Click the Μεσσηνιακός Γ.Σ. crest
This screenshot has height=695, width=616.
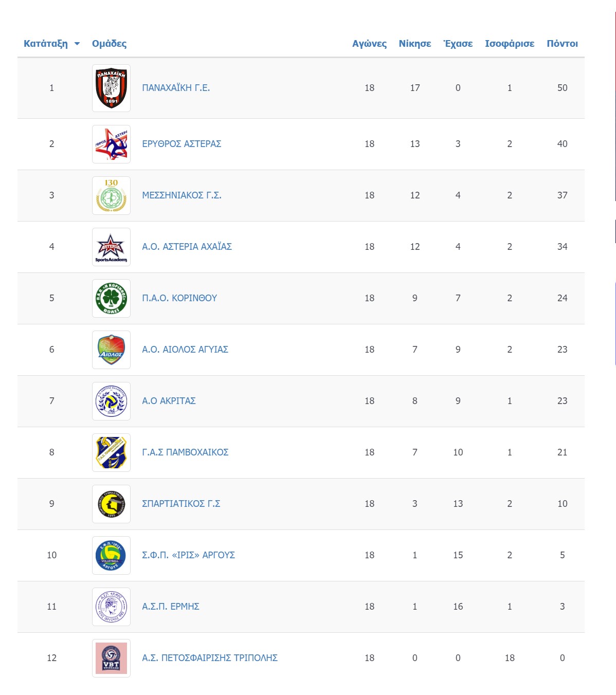pos(111,195)
